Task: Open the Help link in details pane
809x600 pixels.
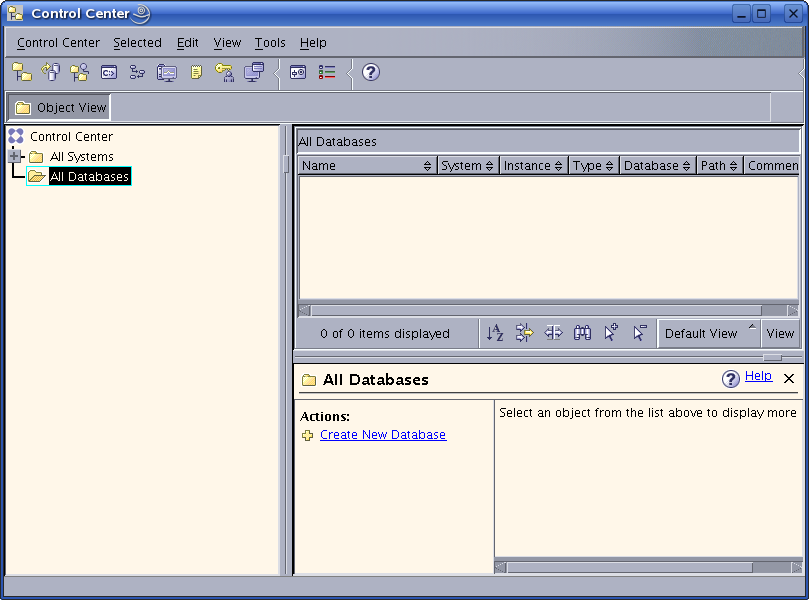Action: coord(758,376)
